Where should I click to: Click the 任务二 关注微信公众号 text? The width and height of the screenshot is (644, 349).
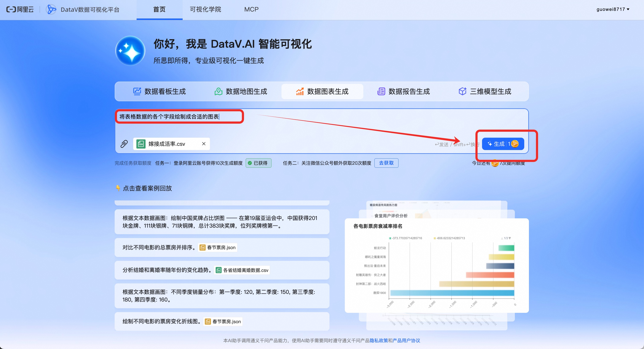point(327,163)
